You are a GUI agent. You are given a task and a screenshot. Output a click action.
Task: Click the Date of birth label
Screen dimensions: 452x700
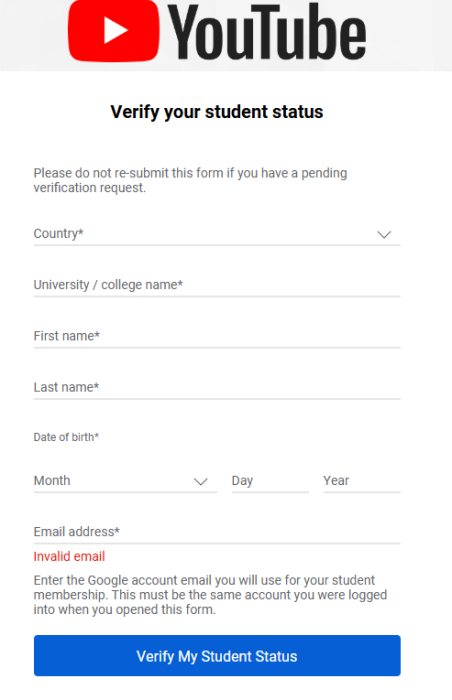click(x=66, y=437)
